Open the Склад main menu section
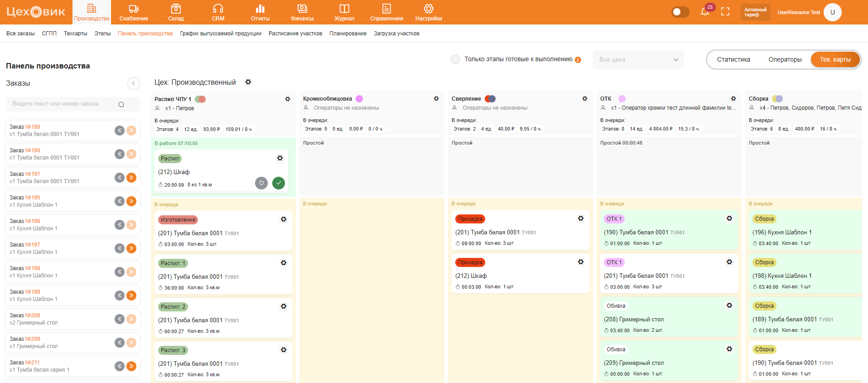The width and height of the screenshot is (868, 383). coord(176,12)
